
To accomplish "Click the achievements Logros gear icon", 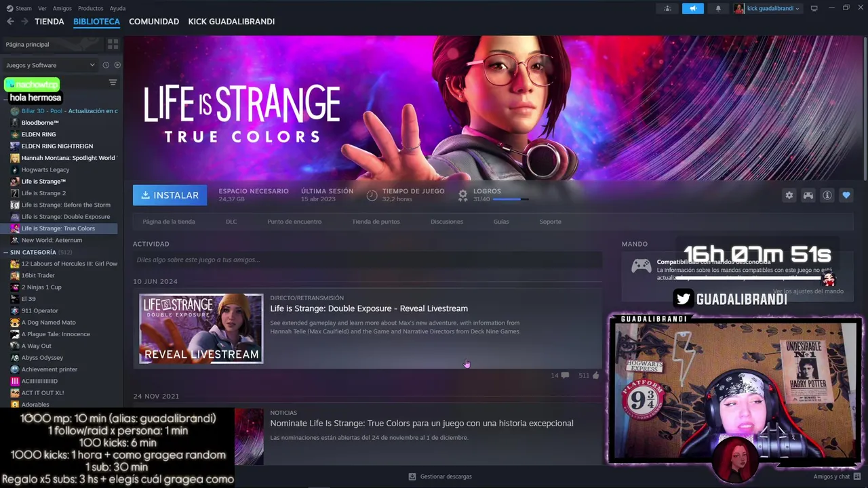I will (462, 195).
